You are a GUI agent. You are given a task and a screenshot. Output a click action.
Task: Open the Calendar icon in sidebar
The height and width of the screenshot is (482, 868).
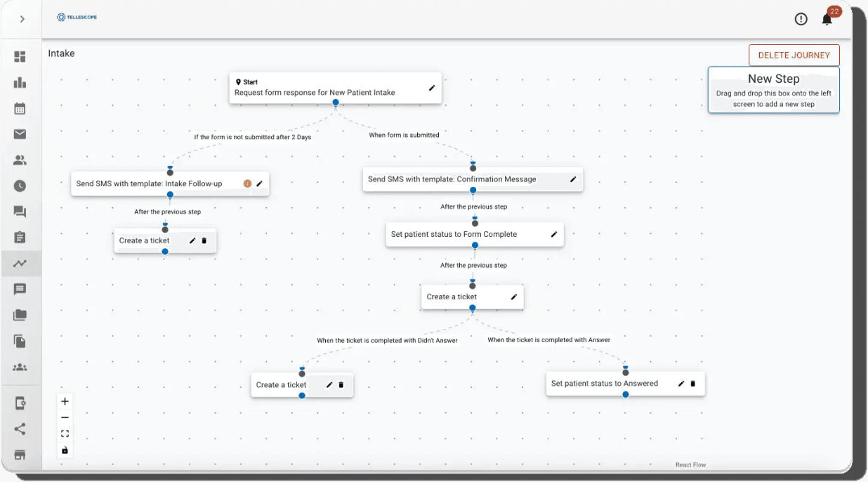20,109
